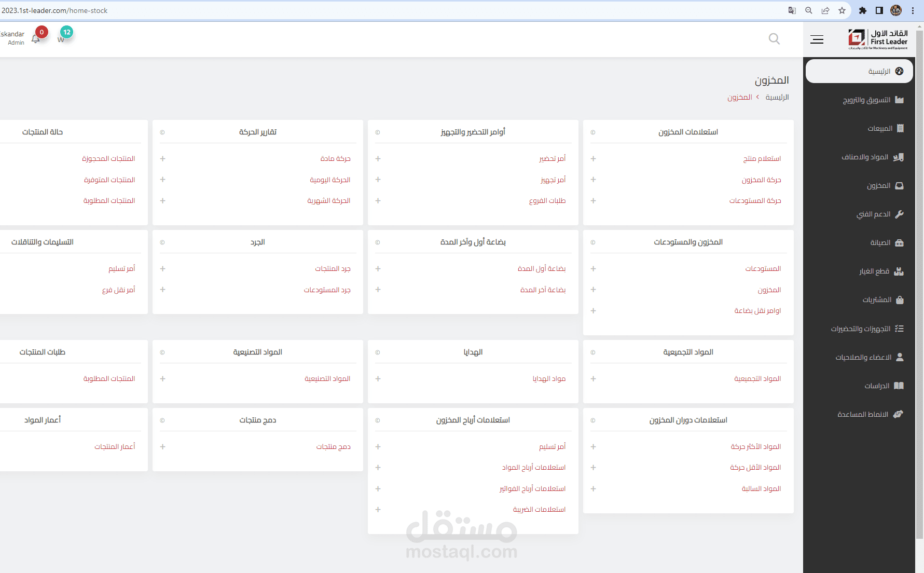
Task: Click the browser address bar URL
Action: click(x=54, y=10)
